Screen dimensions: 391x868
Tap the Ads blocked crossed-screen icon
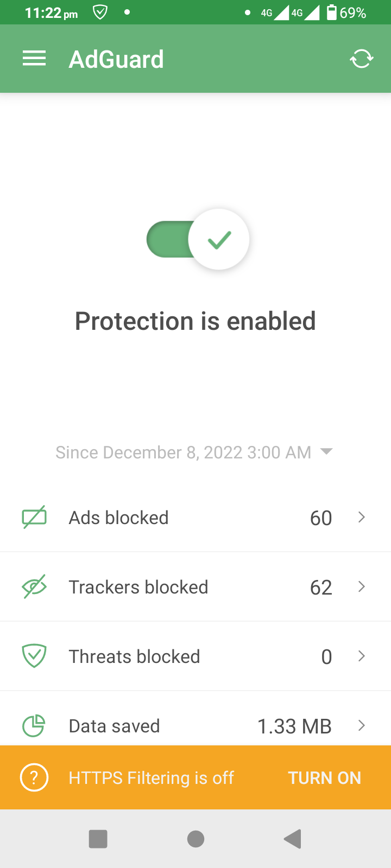point(34,518)
